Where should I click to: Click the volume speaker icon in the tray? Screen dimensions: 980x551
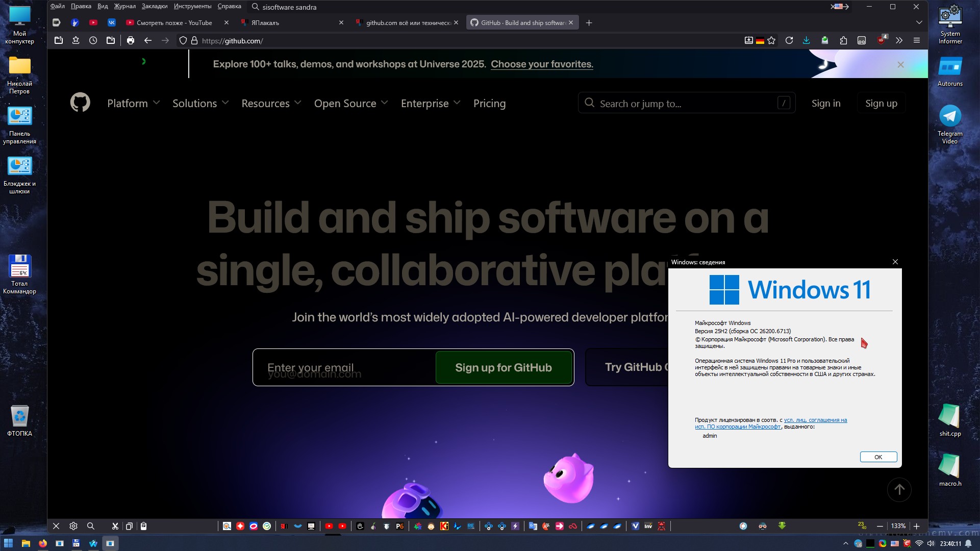pyautogui.click(x=931, y=544)
